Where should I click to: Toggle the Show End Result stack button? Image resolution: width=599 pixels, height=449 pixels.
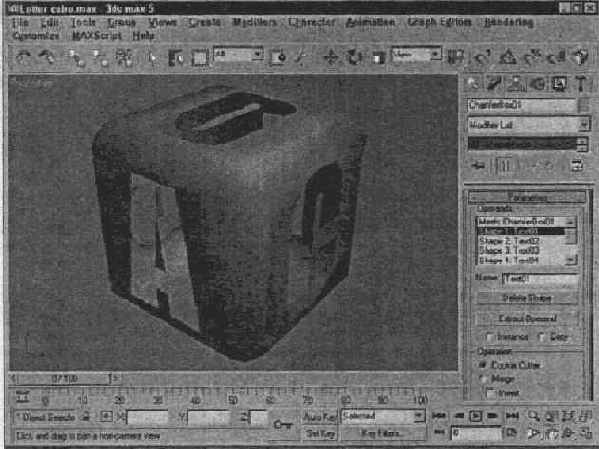click(x=504, y=165)
